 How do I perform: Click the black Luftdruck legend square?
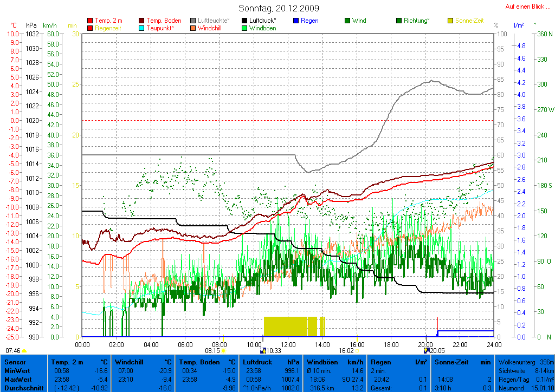tap(244, 21)
